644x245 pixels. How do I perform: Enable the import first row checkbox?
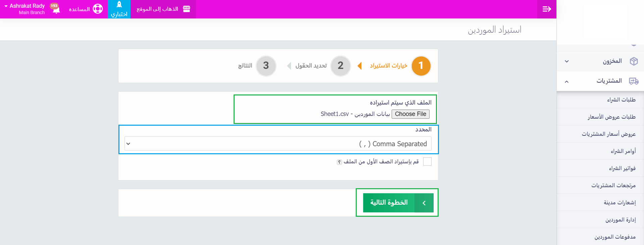coord(427,162)
